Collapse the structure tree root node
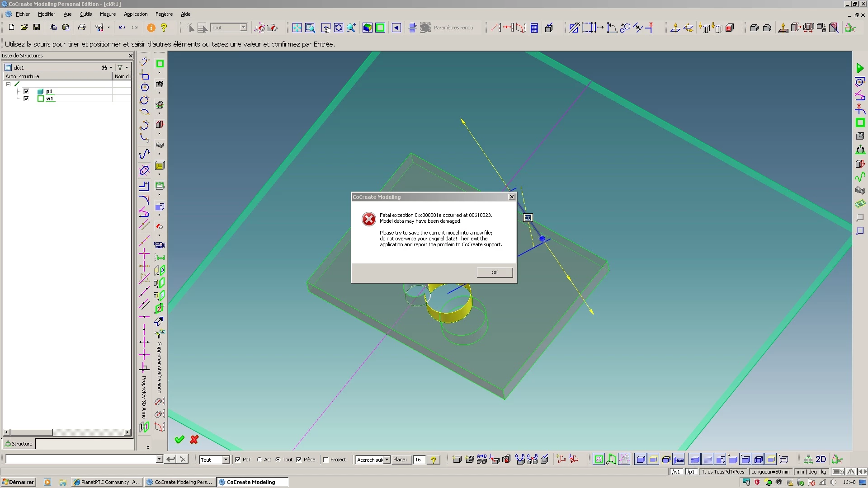This screenshot has height=488, width=868. click(x=8, y=84)
